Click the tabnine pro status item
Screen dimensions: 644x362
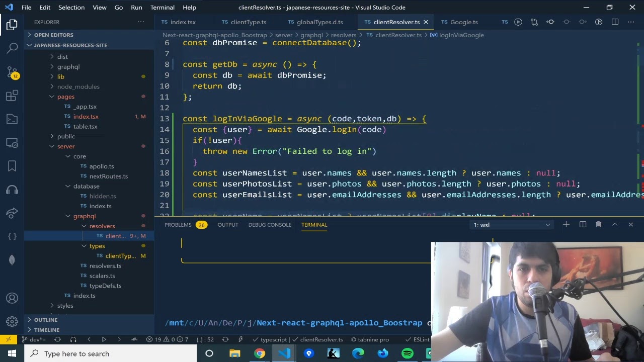(370, 339)
